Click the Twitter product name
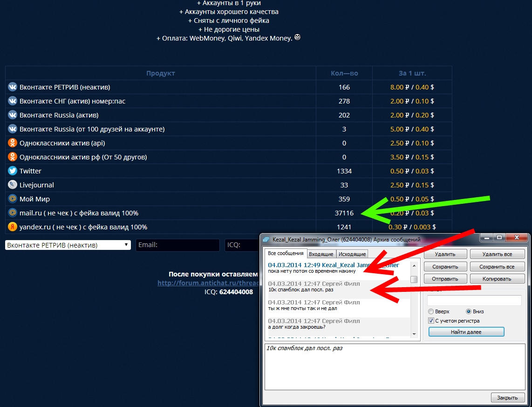Viewport: 532px width, 407px height. point(30,171)
